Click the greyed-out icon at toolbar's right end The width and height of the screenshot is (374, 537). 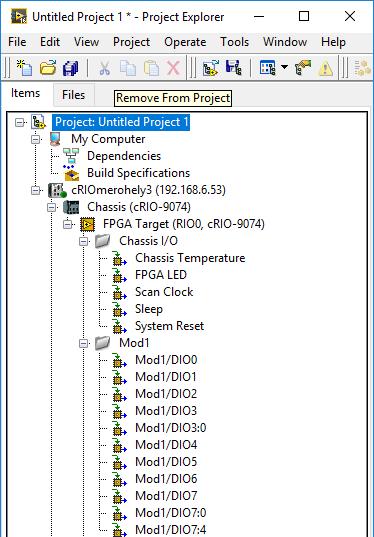[x=362, y=68]
